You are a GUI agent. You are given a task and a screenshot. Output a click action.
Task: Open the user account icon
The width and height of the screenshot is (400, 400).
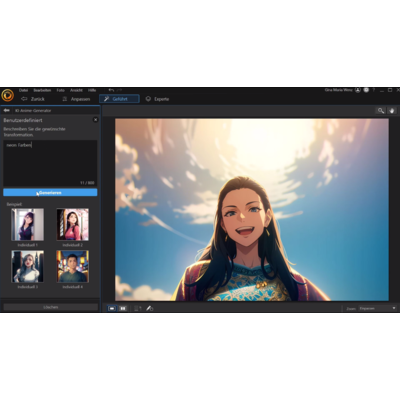point(358,90)
